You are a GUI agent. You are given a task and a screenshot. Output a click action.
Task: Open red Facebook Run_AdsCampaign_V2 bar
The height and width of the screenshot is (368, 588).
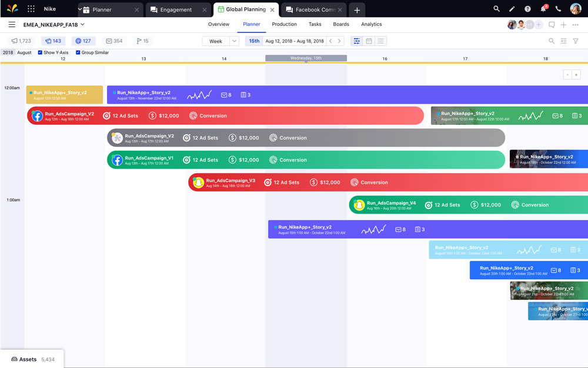[x=225, y=115]
